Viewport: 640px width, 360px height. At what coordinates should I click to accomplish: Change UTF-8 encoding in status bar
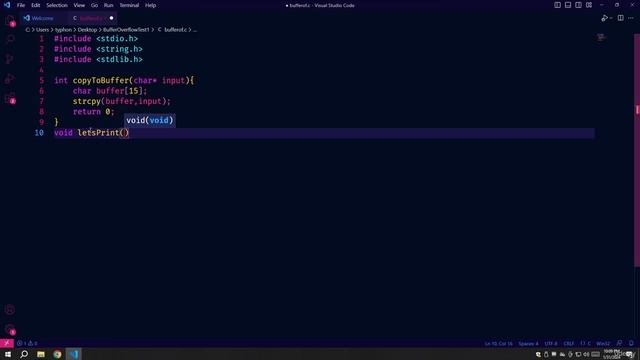[551, 344]
